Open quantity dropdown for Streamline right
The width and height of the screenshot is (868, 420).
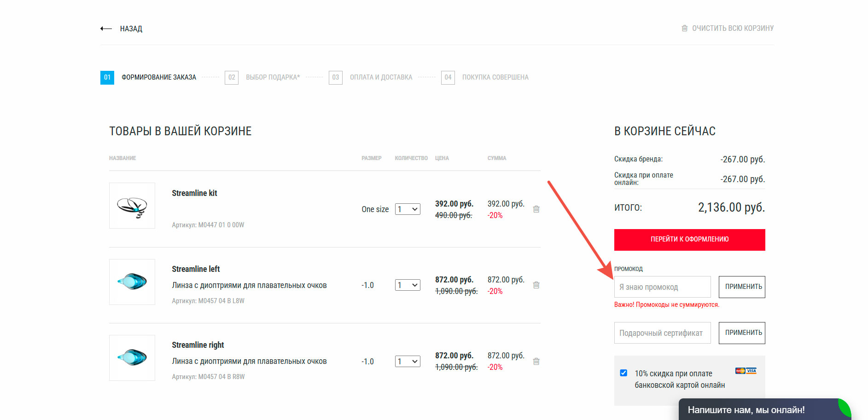[408, 362]
